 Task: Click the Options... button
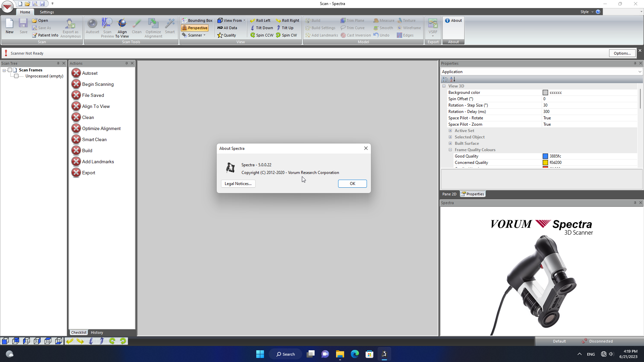622,53
